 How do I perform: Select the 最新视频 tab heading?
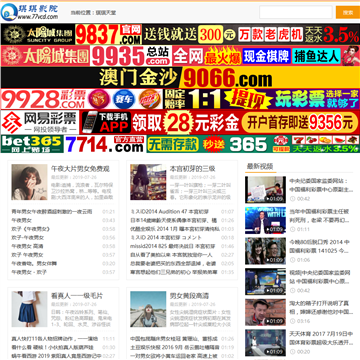(x=260, y=166)
